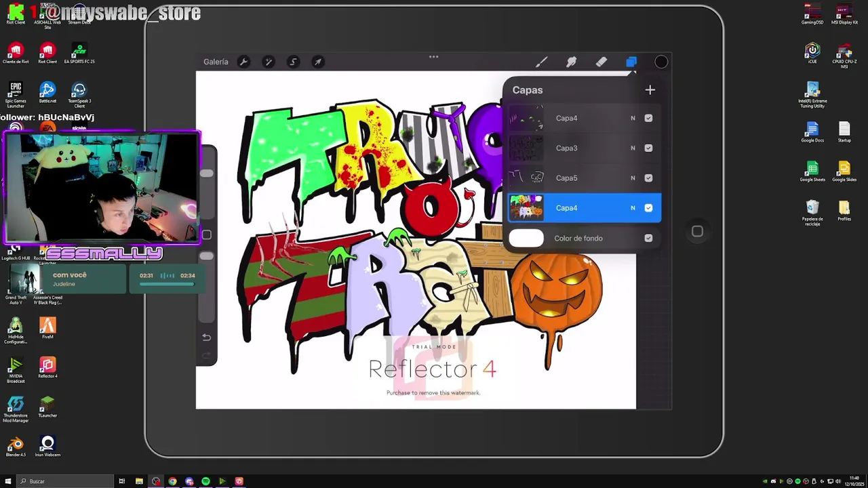This screenshot has height=488, width=868.
Task: Tap the redo arrow in sidebar
Action: coord(207,355)
